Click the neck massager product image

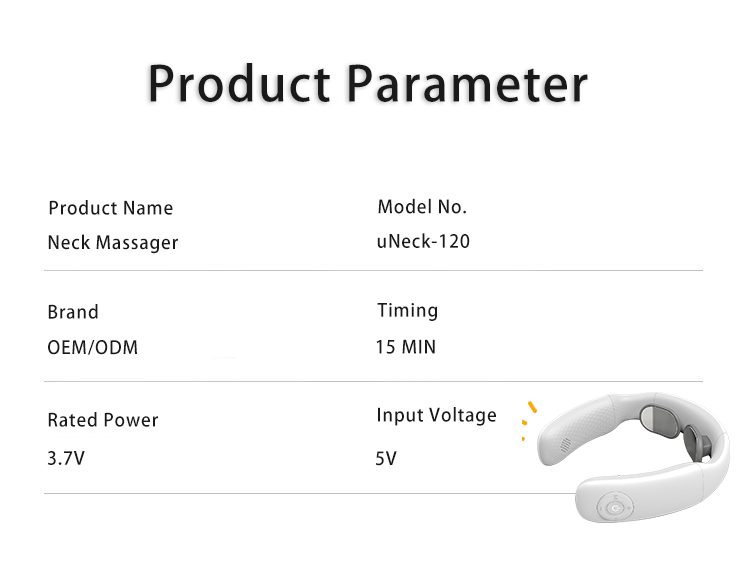pyautogui.click(x=634, y=458)
